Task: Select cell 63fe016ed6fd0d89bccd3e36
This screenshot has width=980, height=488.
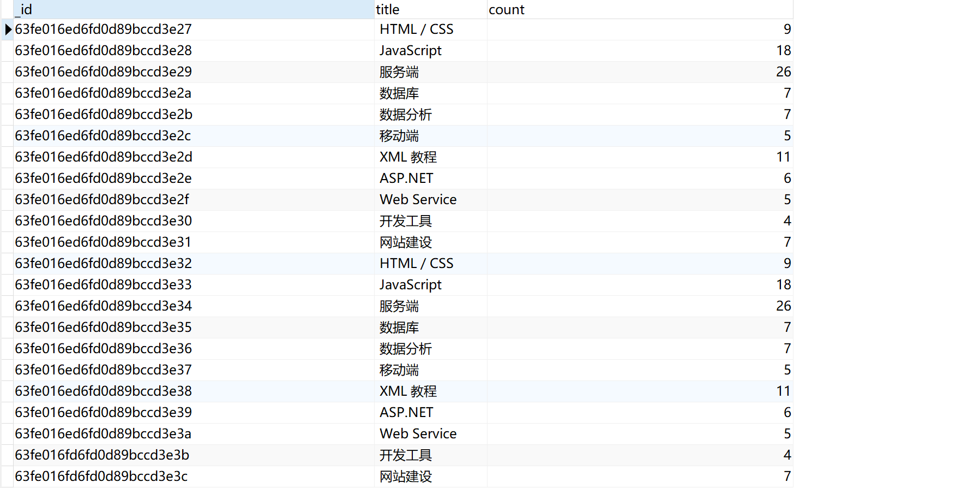Action: [194, 349]
